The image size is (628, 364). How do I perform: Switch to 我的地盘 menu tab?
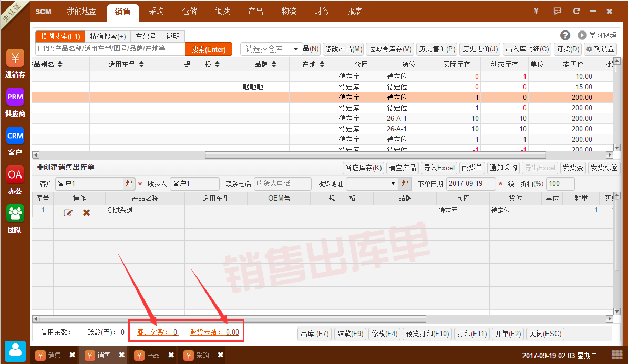pos(81,11)
